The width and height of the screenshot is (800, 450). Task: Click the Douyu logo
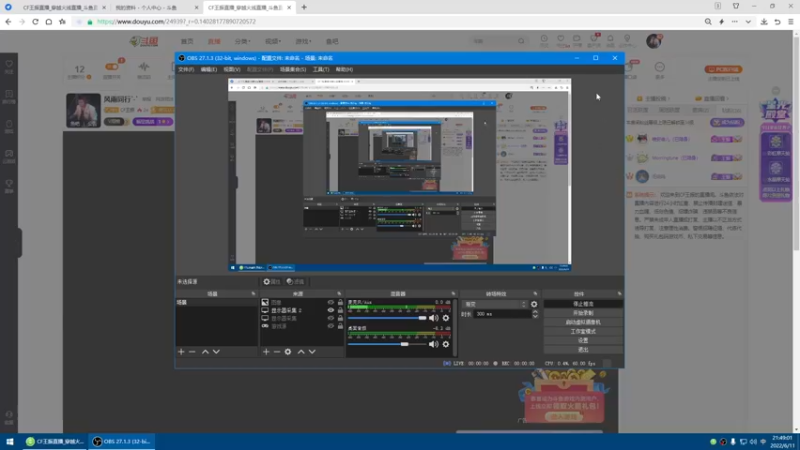pos(143,41)
